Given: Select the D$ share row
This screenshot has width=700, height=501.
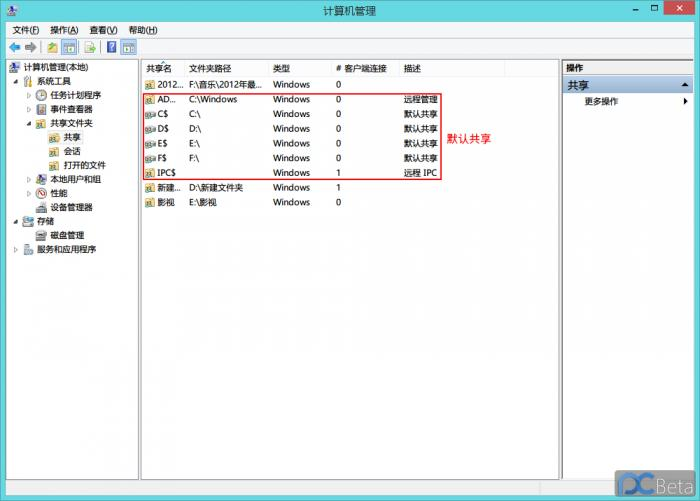Looking at the screenshot, I should pyautogui.click(x=292, y=129).
